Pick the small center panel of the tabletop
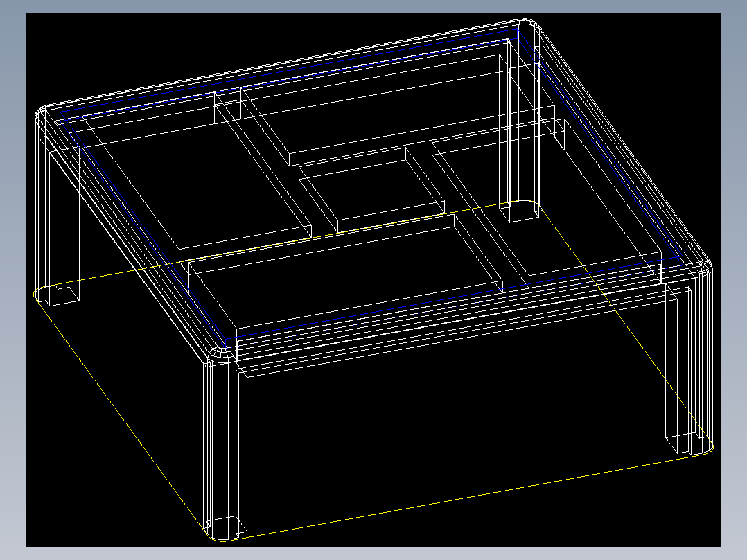 tap(372, 190)
